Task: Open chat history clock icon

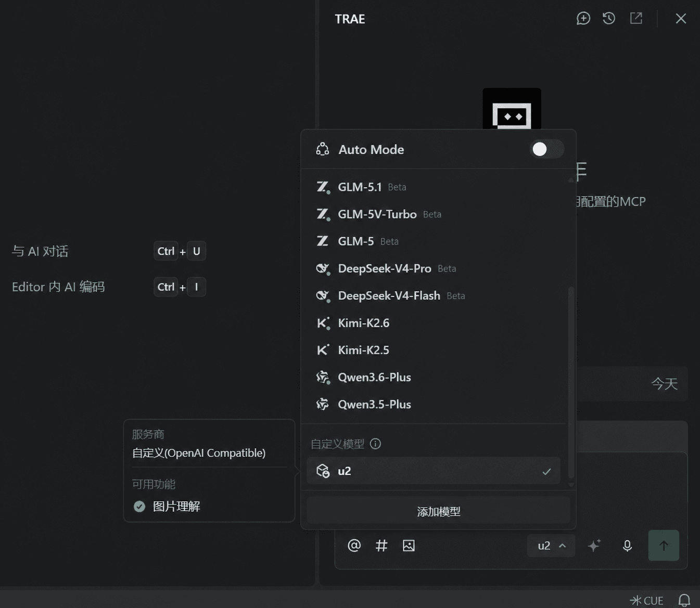Action: (609, 19)
